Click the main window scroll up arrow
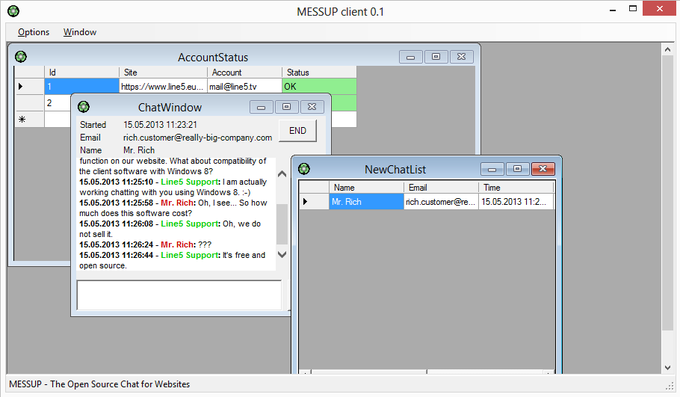The height and width of the screenshot is (397, 680). [668, 49]
